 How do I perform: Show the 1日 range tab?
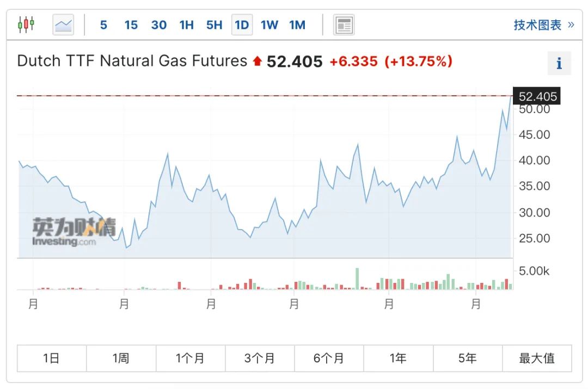(52, 359)
